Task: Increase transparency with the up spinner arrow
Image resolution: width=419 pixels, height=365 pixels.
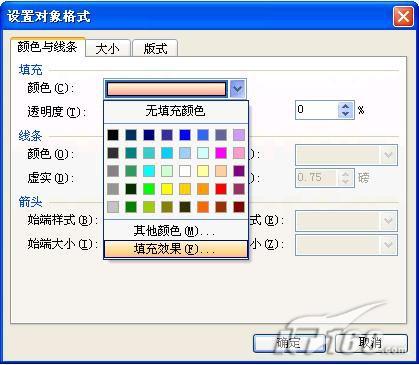Action: (x=346, y=106)
